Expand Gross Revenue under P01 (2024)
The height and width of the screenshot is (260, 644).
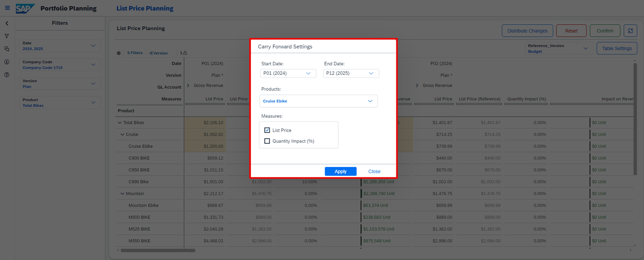188,85
